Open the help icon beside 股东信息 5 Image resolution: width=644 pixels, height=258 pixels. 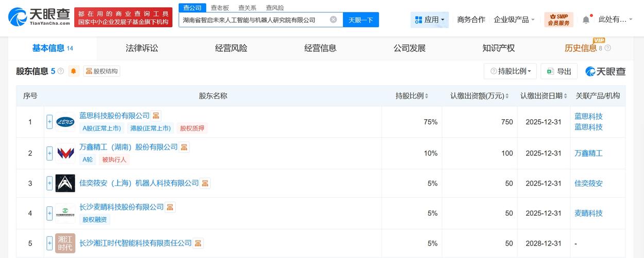point(61,71)
